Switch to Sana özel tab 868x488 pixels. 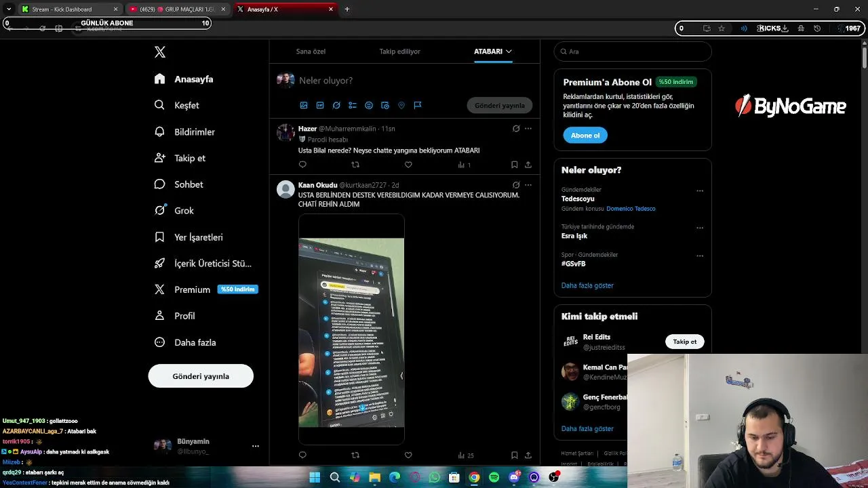pyautogui.click(x=311, y=52)
